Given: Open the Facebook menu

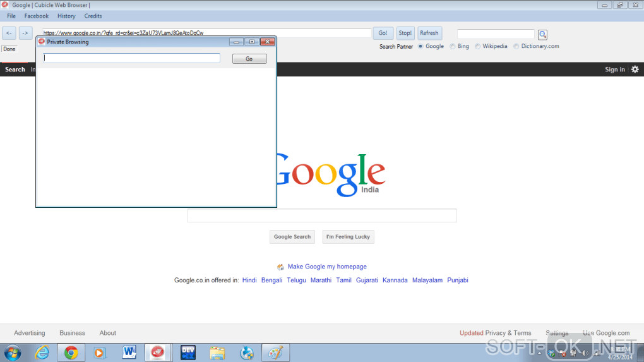Looking at the screenshot, I should pos(36,16).
